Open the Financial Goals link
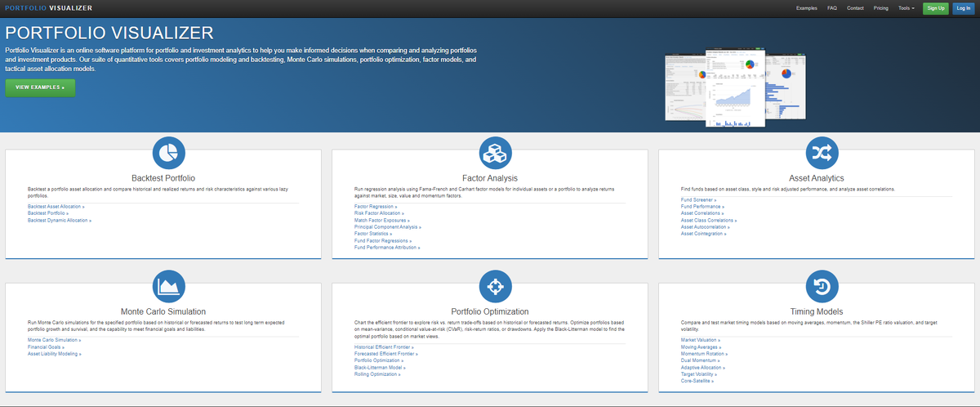This screenshot has height=407, width=980. [47, 347]
